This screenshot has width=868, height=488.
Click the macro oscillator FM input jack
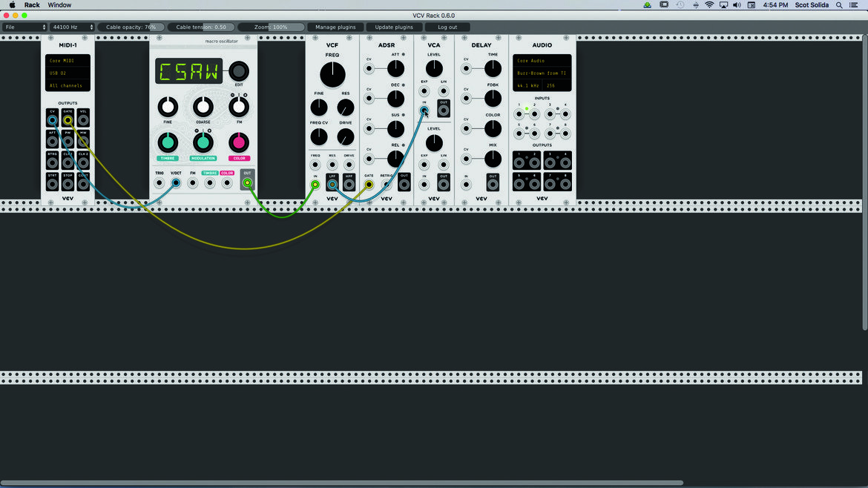point(193,182)
